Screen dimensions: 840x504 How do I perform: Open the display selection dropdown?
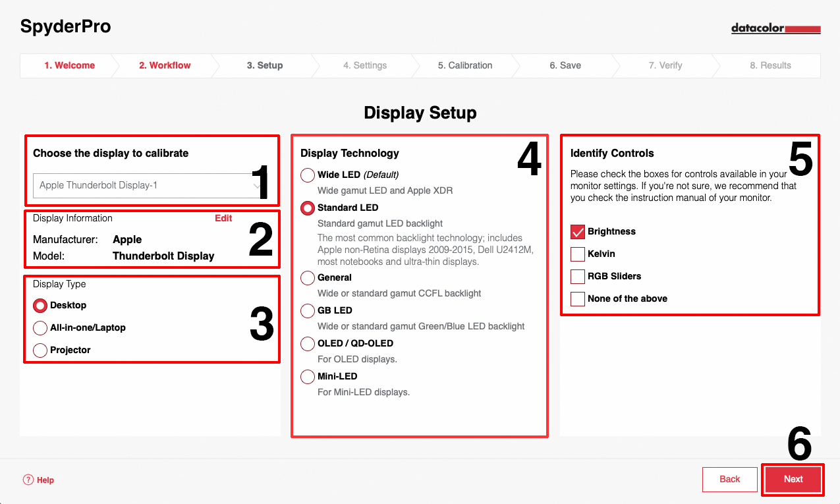(x=150, y=186)
